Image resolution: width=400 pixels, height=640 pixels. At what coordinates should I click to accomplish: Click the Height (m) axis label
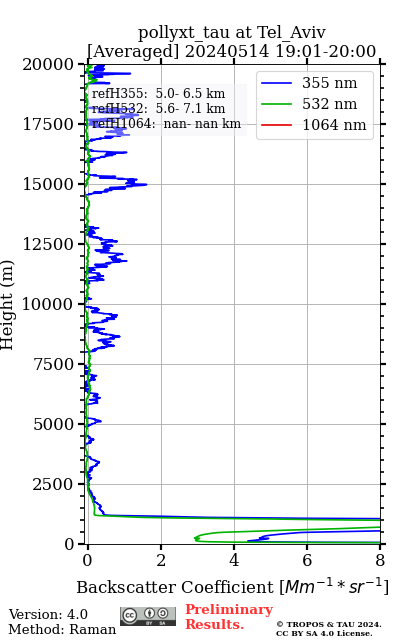click(x=7, y=305)
